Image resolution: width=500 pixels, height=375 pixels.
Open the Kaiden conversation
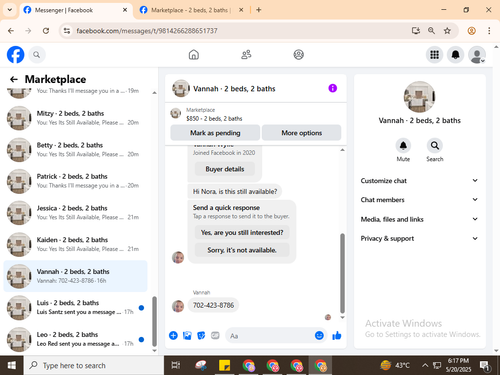(x=76, y=244)
